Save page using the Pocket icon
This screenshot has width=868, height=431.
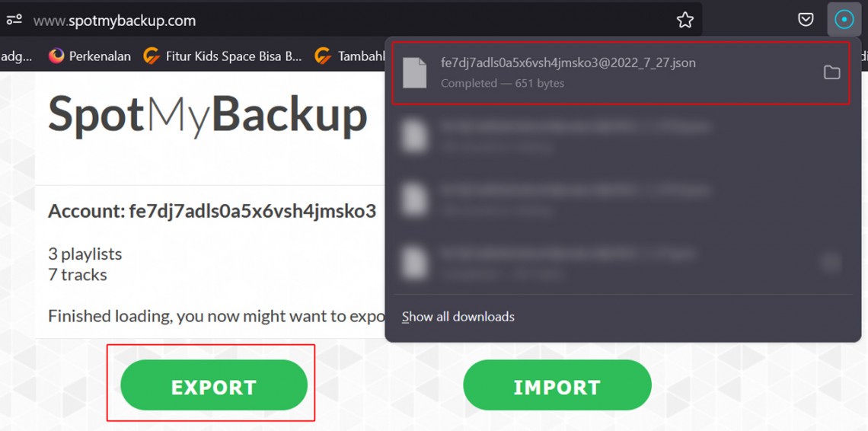point(806,20)
